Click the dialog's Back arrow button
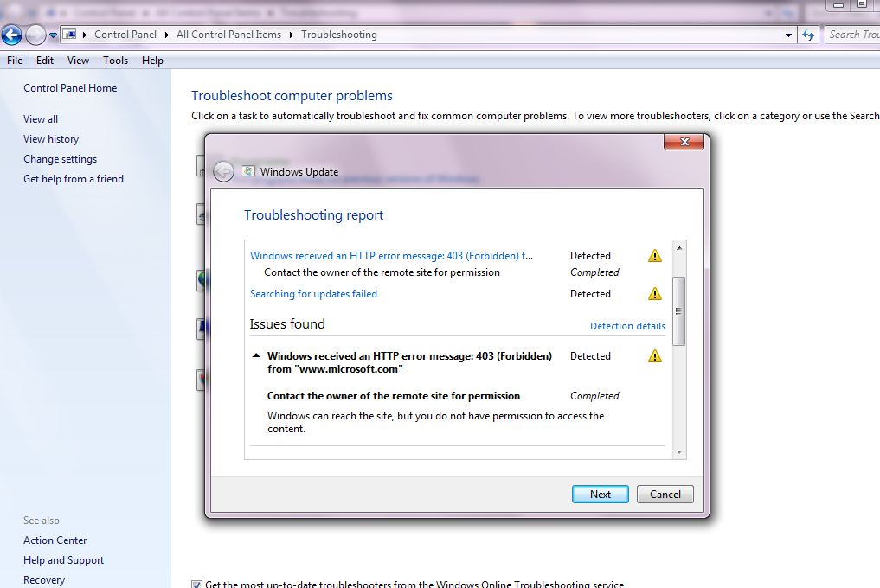The height and width of the screenshot is (588, 880). click(x=223, y=171)
